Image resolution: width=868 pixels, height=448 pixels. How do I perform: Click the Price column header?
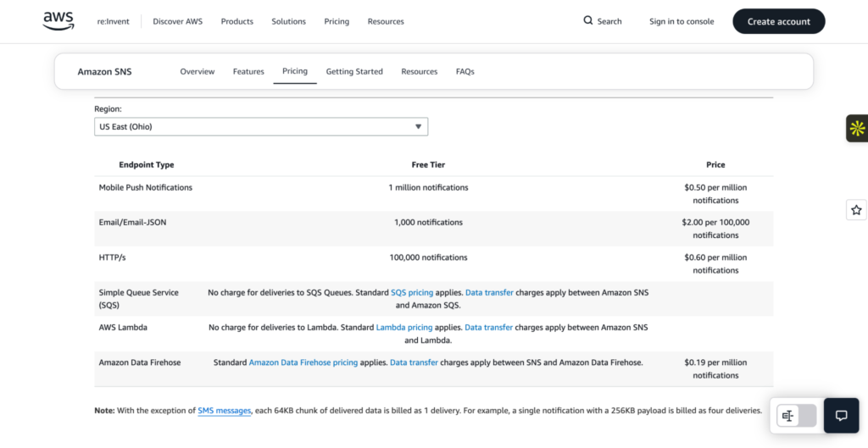coord(715,165)
